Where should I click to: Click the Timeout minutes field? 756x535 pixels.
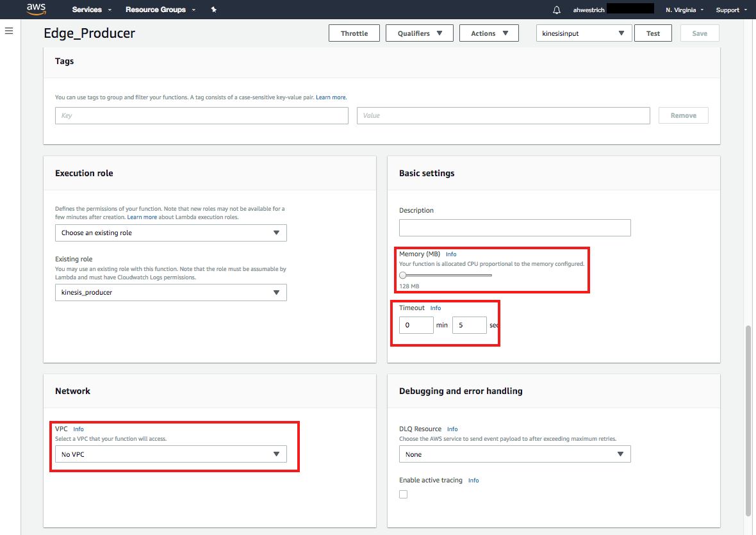(416, 325)
